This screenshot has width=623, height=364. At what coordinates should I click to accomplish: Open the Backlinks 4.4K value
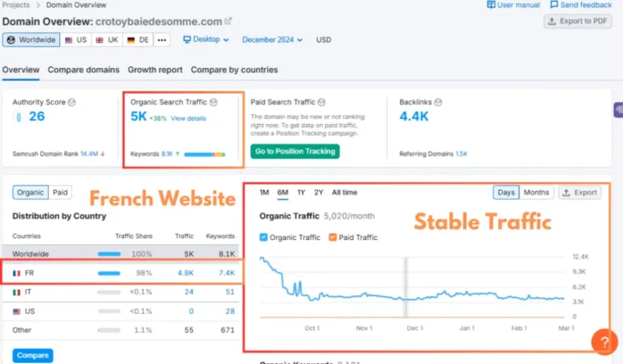pyautogui.click(x=414, y=116)
